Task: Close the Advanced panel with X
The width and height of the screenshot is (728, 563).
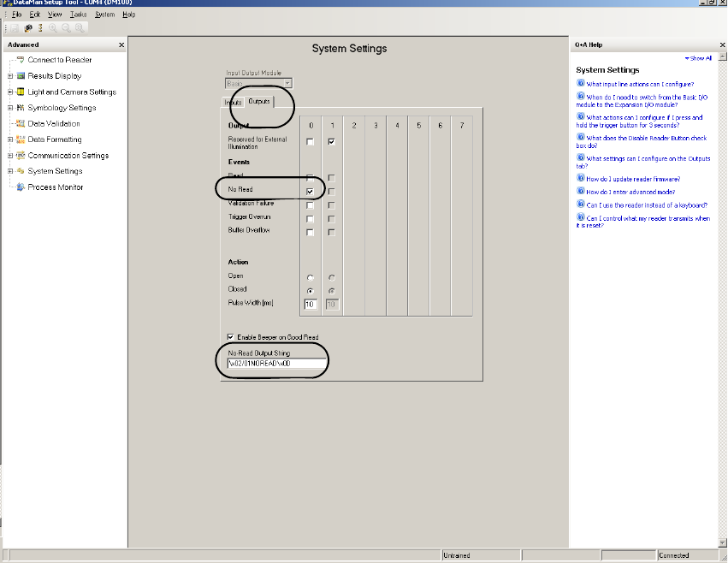Action: click(121, 45)
